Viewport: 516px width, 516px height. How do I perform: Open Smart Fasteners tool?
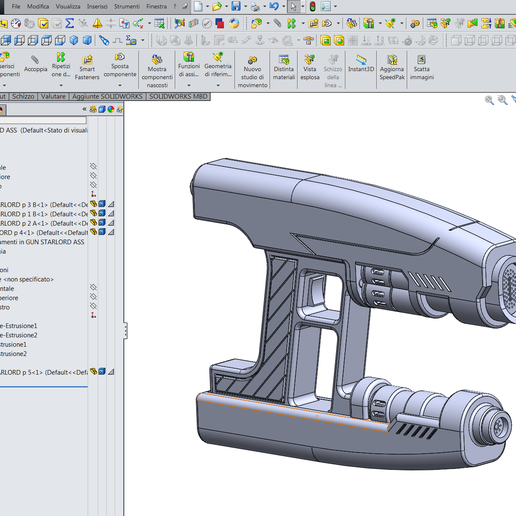[x=87, y=68]
